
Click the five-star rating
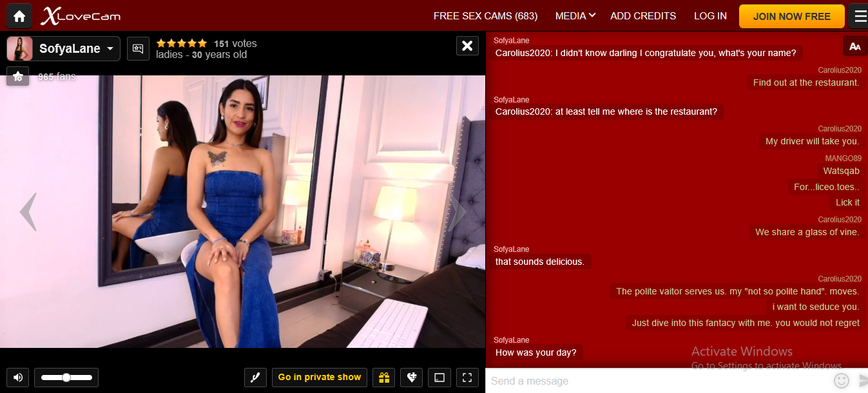pos(182,43)
